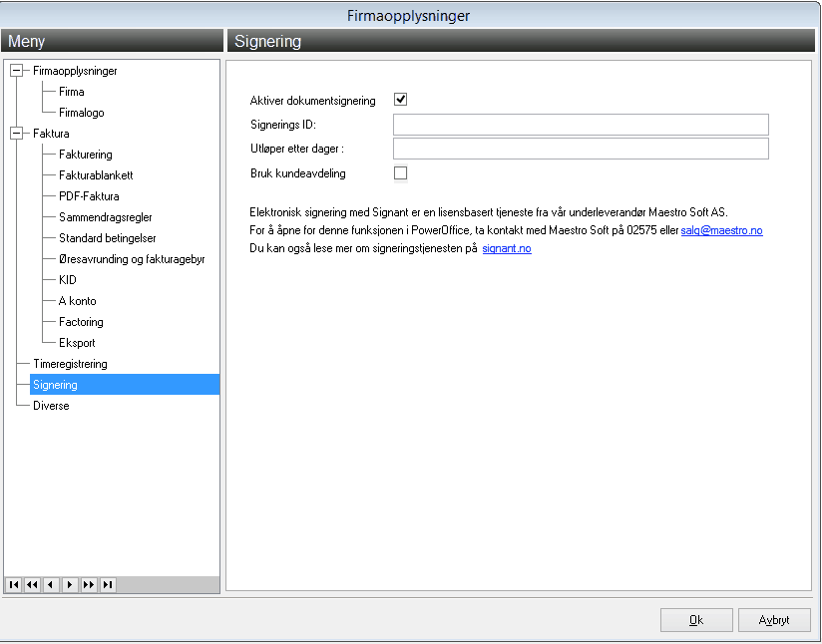Enable Bruk kundeavdeling checkbox
This screenshot has height=644, width=822.
400,172
